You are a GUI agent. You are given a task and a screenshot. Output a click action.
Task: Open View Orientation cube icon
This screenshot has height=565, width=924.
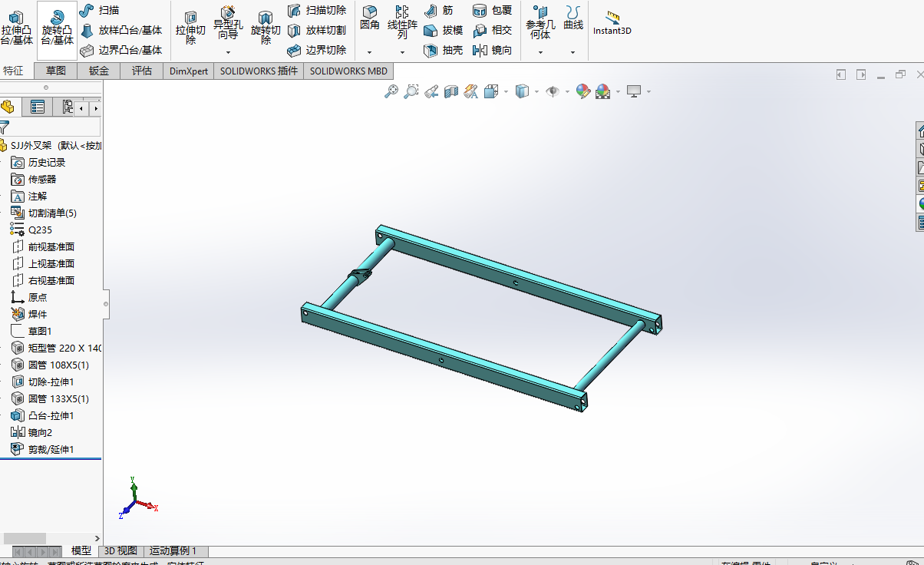click(x=491, y=91)
